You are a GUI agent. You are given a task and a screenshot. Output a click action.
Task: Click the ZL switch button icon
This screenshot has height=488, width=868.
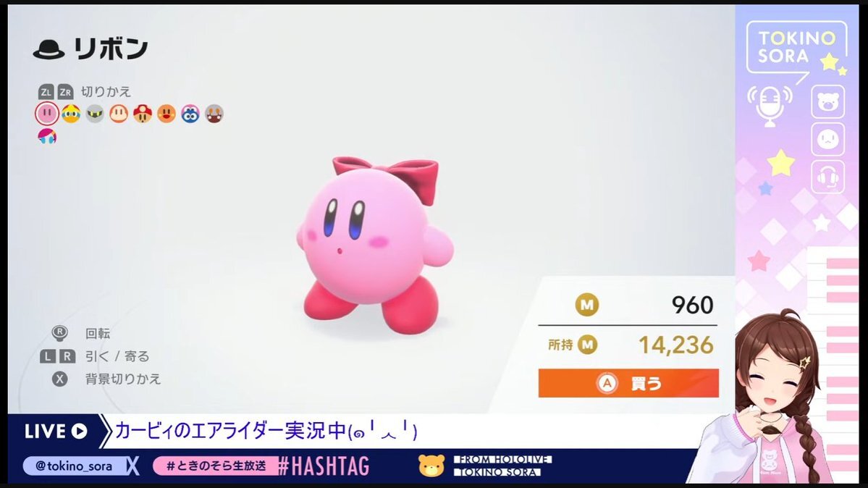(x=46, y=92)
